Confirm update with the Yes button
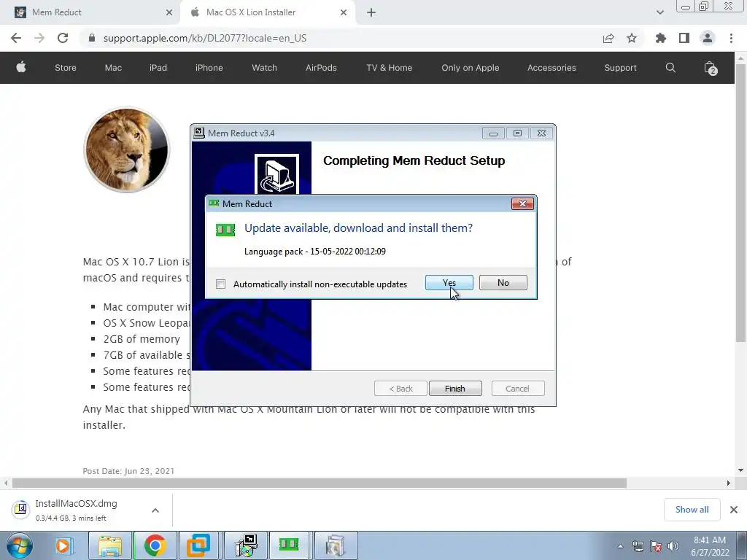 449,283
